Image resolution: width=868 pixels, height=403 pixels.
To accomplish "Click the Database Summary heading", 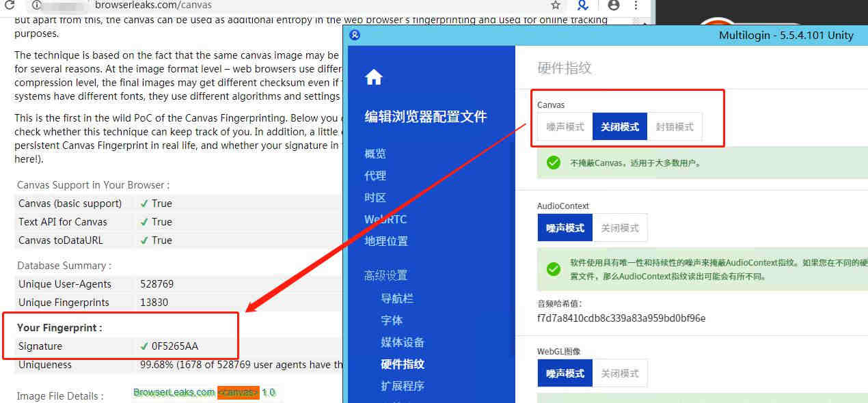I will coord(64,266).
